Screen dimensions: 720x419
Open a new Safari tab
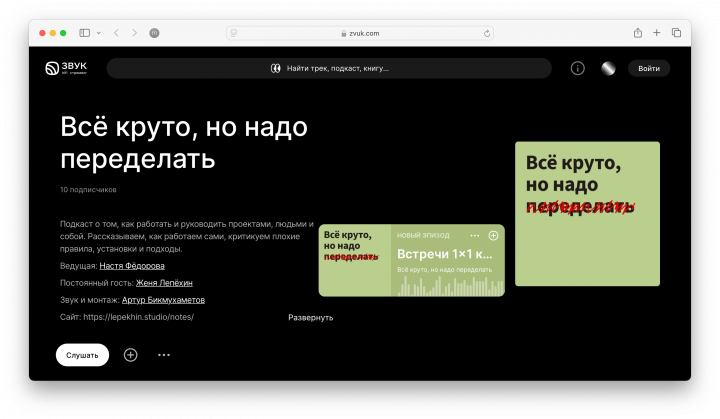[657, 33]
